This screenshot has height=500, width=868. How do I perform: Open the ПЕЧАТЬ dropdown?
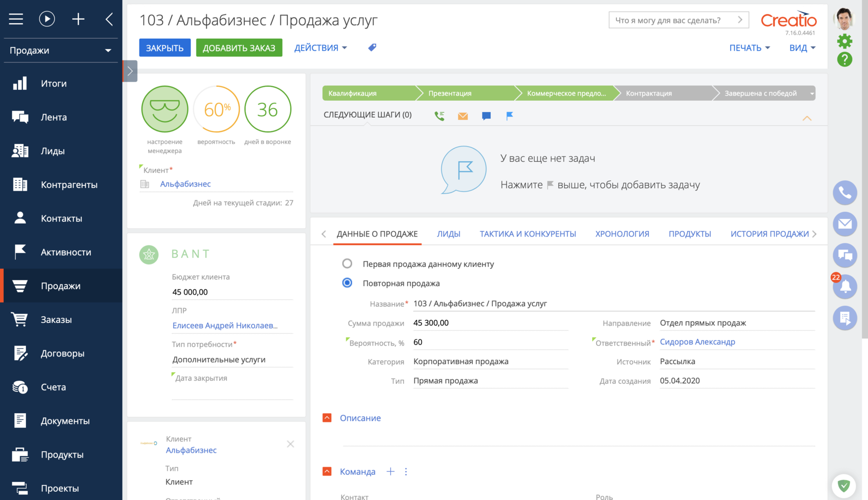coord(750,48)
